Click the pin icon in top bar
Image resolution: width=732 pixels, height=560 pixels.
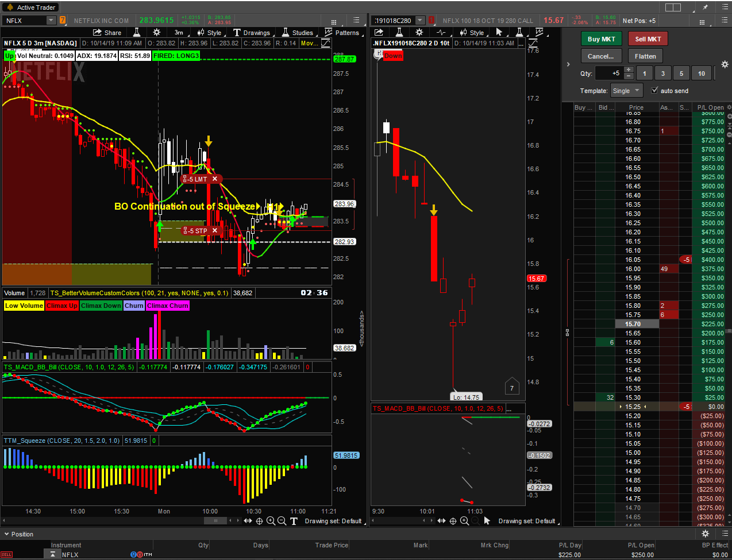[705, 7]
